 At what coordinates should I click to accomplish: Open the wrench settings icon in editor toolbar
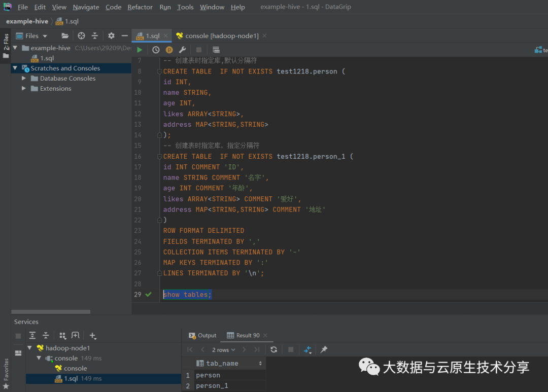click(x=183, y=50)
